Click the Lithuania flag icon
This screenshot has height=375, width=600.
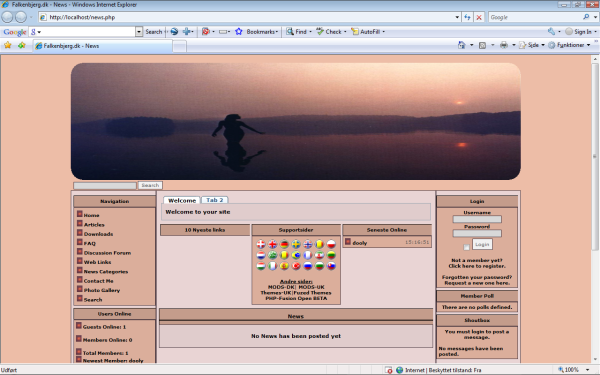pyautogui.click(x=331, y=255)
